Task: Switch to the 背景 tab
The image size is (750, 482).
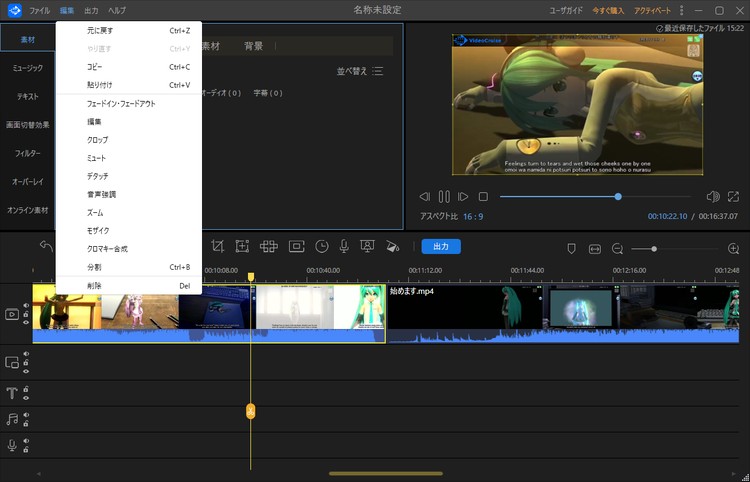Action: coord(254,46)
